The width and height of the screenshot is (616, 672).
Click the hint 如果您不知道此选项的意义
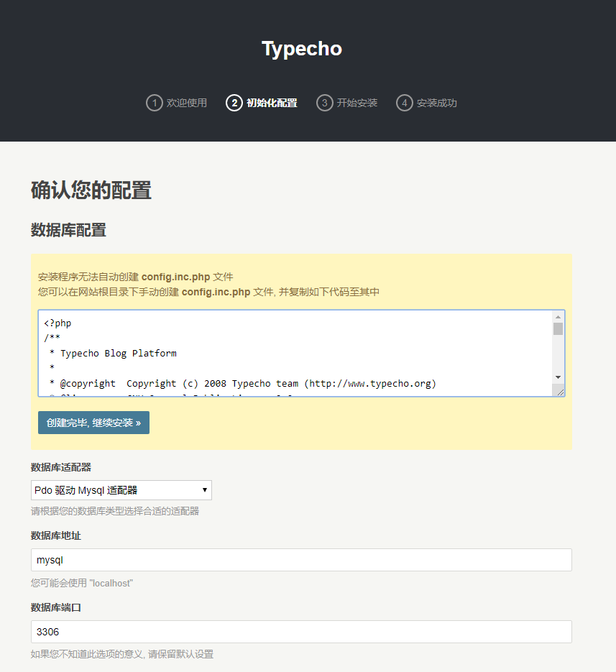pos(122,654)
